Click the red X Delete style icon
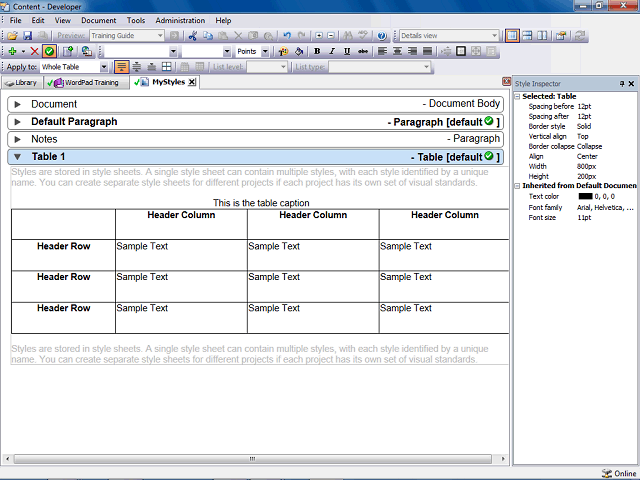Screen dimensions: 640x480 point(35,51)
